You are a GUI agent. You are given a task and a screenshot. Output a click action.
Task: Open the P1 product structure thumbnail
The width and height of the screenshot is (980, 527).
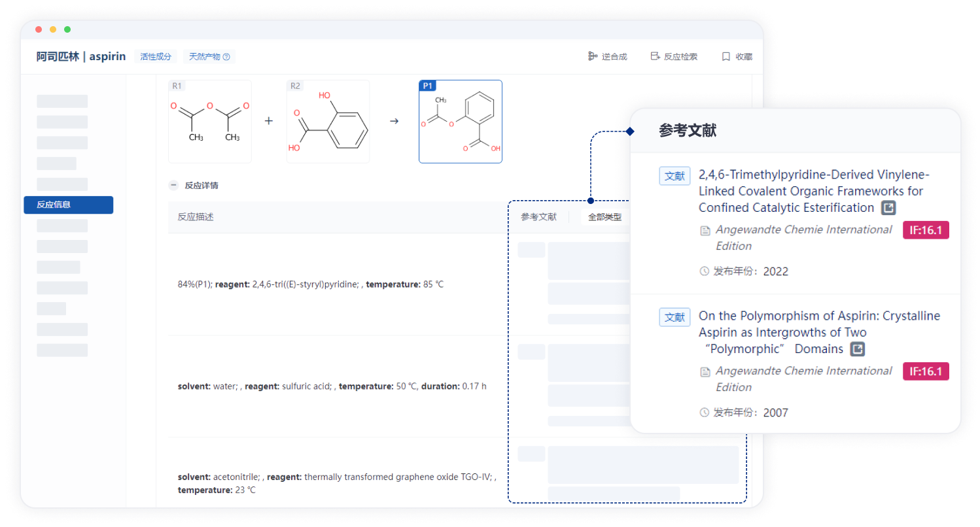(x=461, y=122)
